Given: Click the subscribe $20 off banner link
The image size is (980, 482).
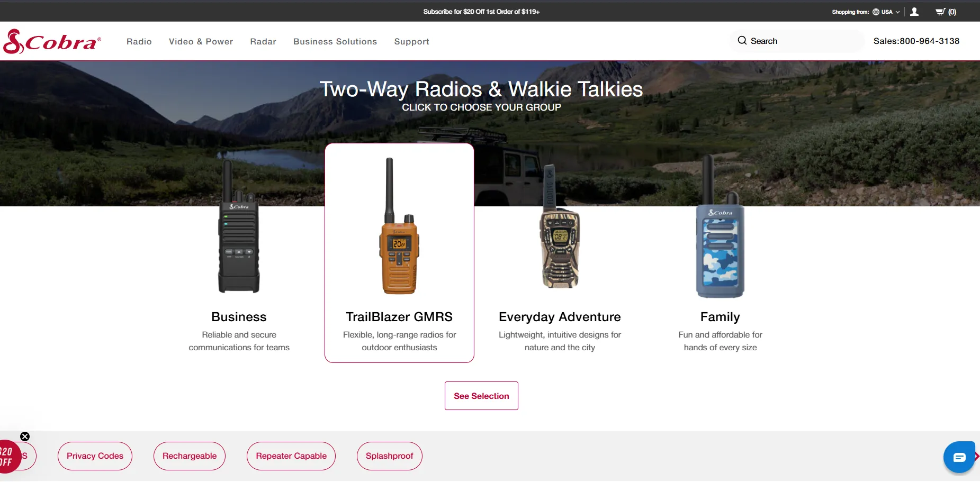Looking at the screenshot, I should [x=481, y=12].
